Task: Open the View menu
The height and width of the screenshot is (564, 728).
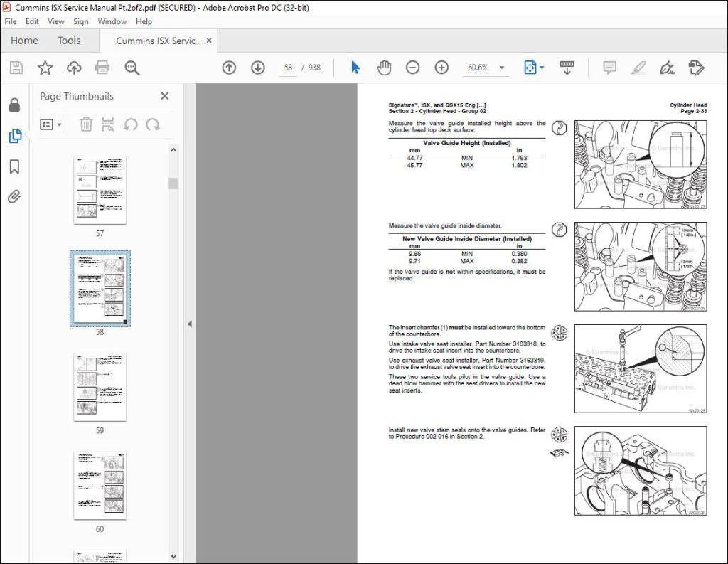Action: click(x=55, y=21)
